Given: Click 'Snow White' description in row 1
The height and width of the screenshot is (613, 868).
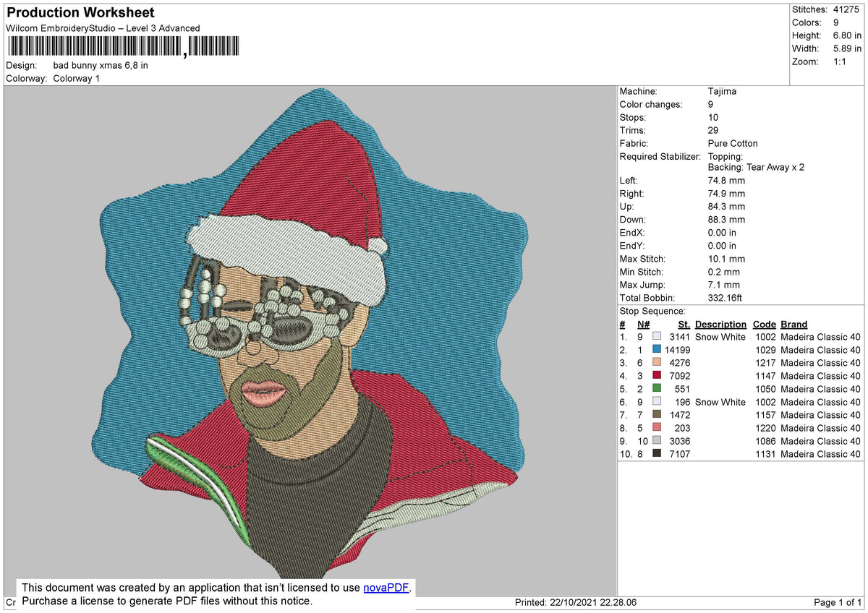Looking at the screenshot, I should pyautogui.click(x=720, y=337).
